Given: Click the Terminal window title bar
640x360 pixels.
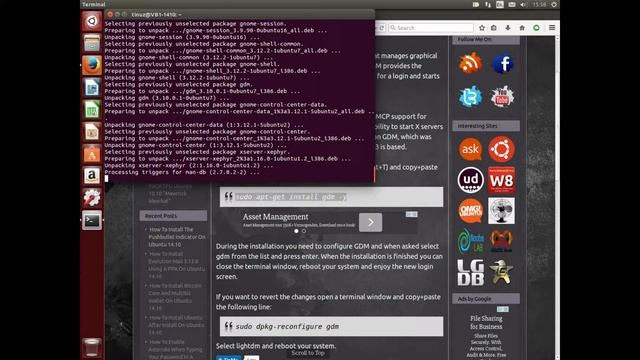Looking at the screenshot, I should (240, 14).
